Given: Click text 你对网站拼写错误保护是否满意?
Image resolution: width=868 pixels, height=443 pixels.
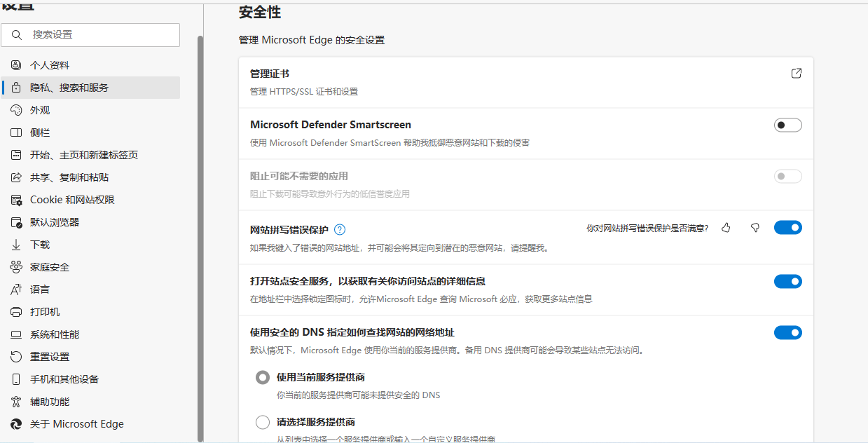Looking at the screenshot, I should (647, 229).
